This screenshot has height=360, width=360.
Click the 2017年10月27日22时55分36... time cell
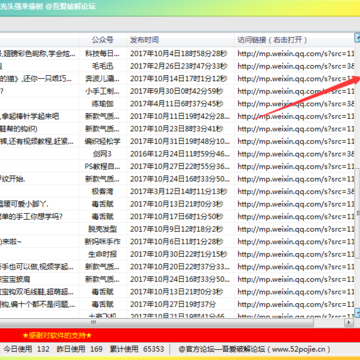pyautogui.click(x=180, y=166)
